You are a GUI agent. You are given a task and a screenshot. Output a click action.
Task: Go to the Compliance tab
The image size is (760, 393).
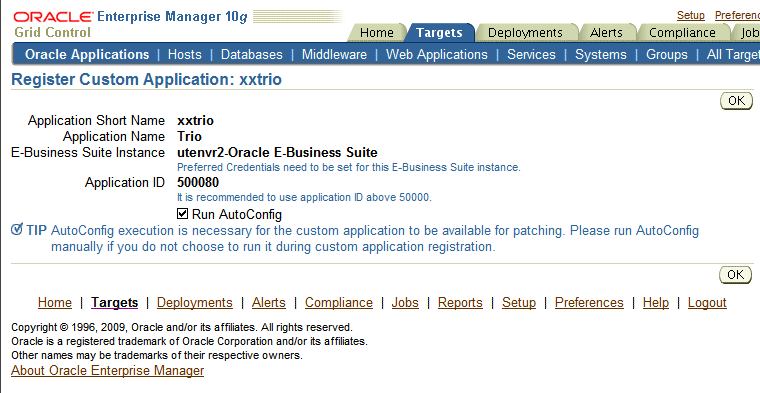(682, 32)
